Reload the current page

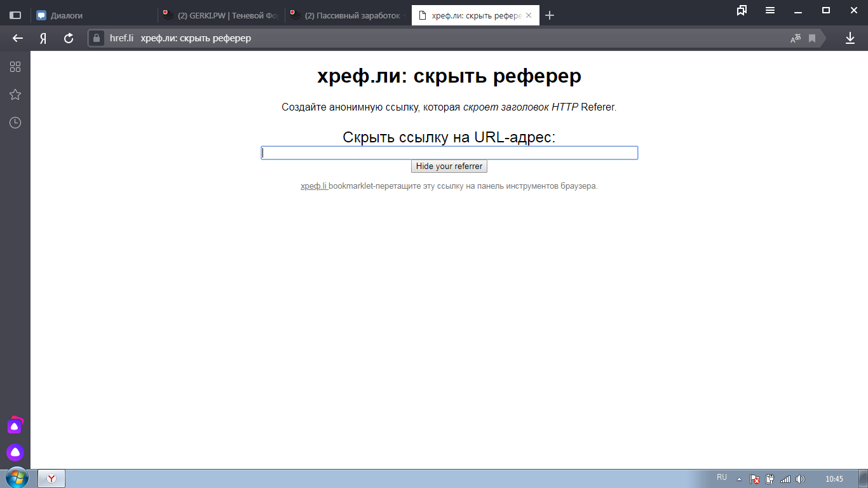click(x=69, y=38)
